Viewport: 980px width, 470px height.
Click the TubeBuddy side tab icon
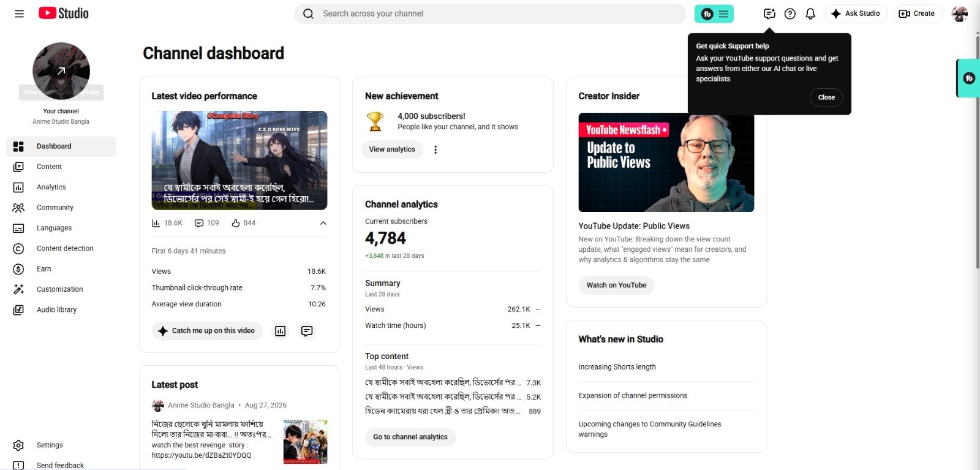coord(969,78)
